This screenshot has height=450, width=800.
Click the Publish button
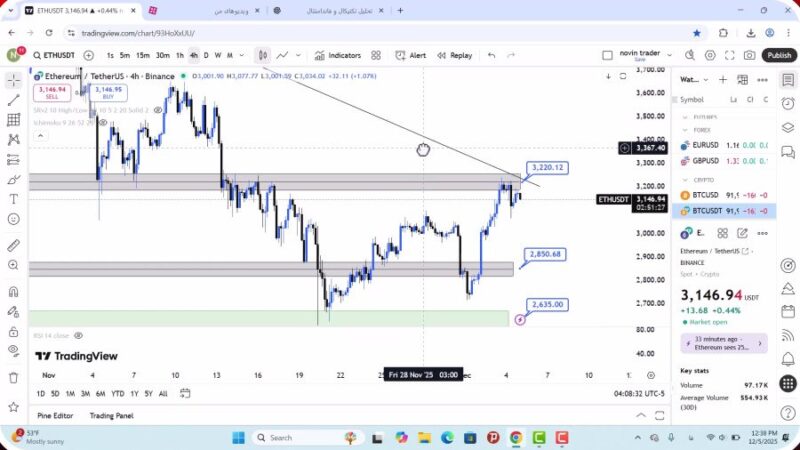click(x=778, y=55)
